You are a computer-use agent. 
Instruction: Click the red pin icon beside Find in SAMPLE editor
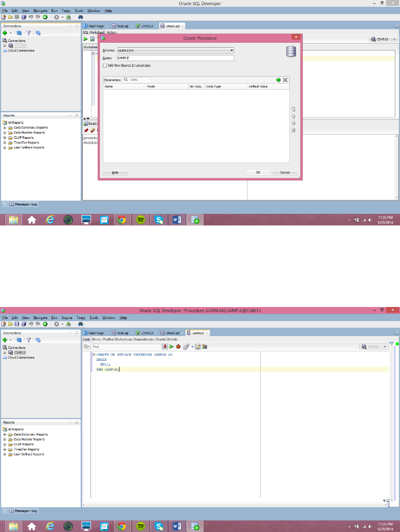tap(165, 347)
